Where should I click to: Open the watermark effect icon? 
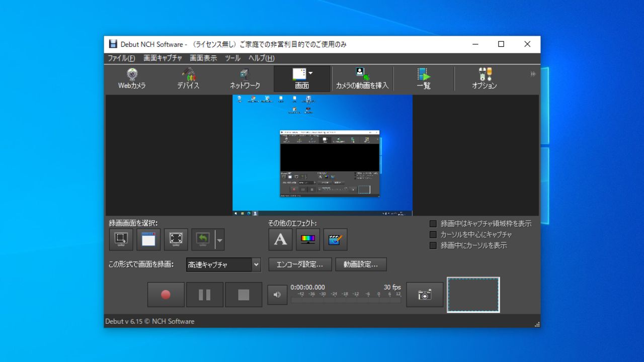click(335, 240)
